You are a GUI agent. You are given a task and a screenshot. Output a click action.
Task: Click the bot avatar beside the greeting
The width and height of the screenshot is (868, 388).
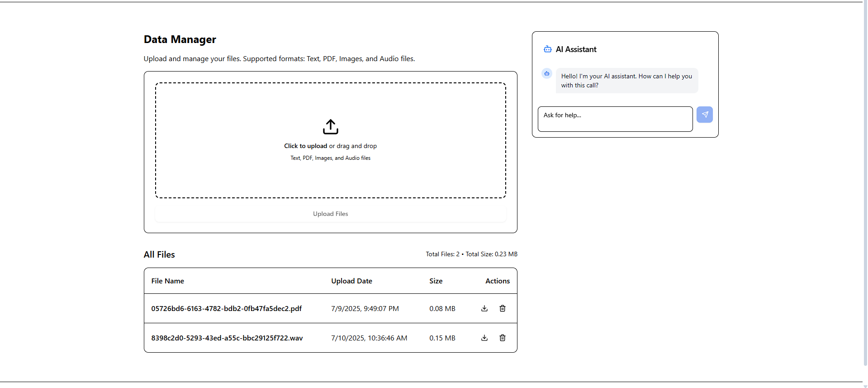(x=547, y=73)
